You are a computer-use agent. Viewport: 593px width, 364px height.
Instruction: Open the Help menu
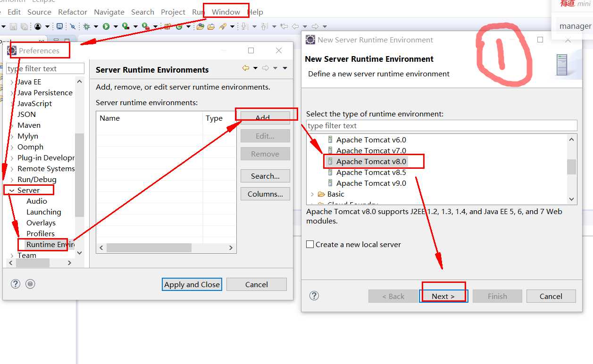255,12
